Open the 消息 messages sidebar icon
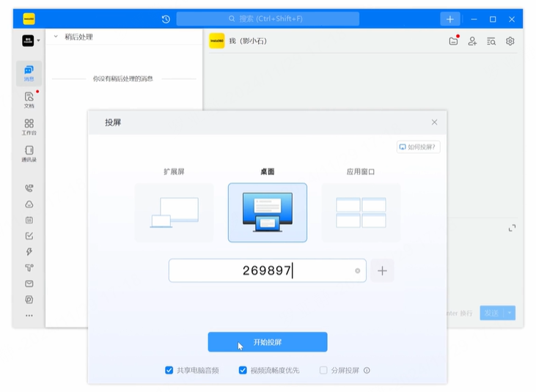The width and height of the screenshot is (536, 392). click(29, 73)
